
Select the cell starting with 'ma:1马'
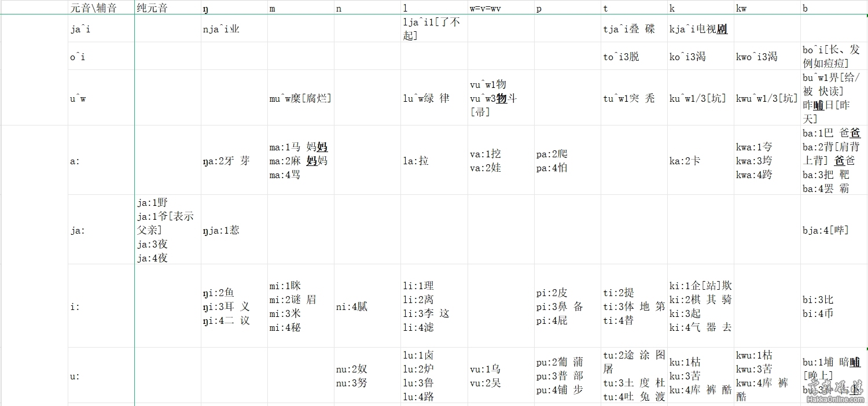click(x=300, y=161)
